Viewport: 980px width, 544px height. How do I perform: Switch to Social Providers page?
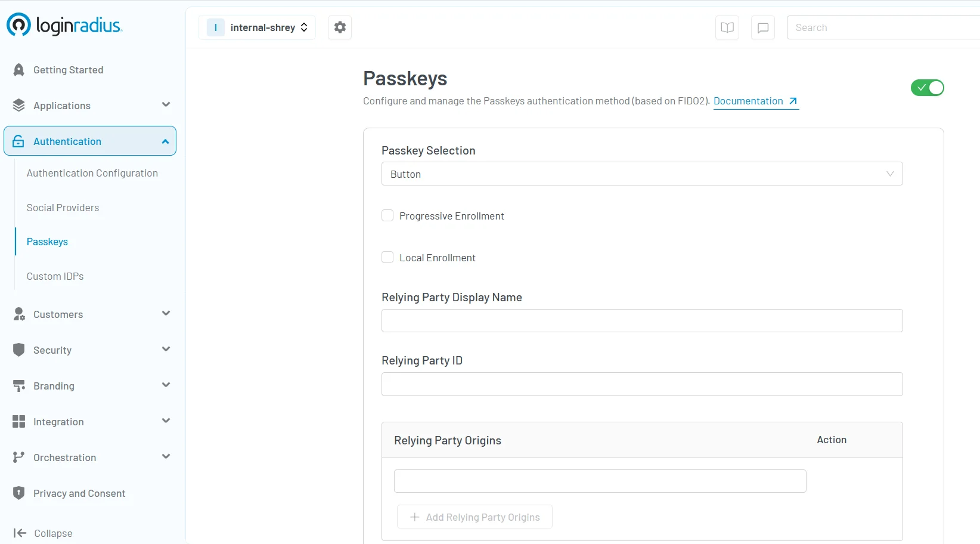pyautogui.click(x=63, y=208)
